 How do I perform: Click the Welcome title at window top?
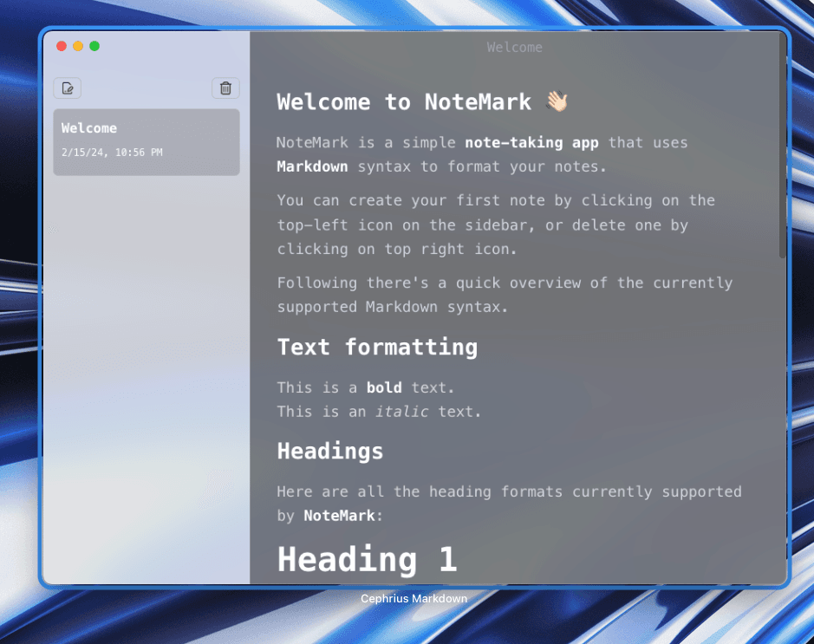(x=514, y=47)
